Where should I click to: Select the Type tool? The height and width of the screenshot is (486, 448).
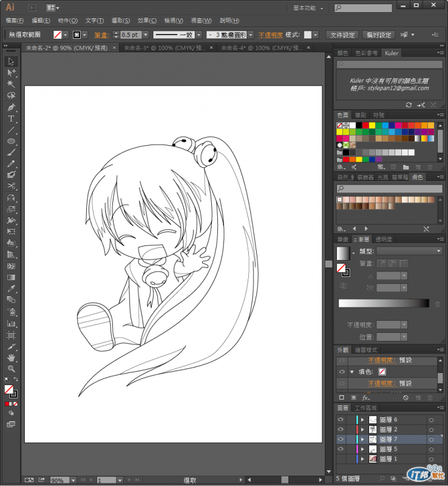click(x=11, y=118)
